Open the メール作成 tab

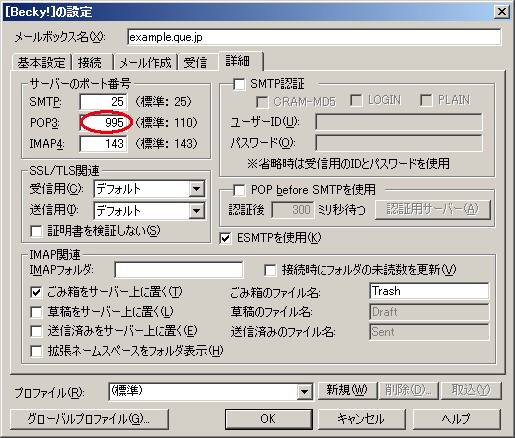[145, 62]
